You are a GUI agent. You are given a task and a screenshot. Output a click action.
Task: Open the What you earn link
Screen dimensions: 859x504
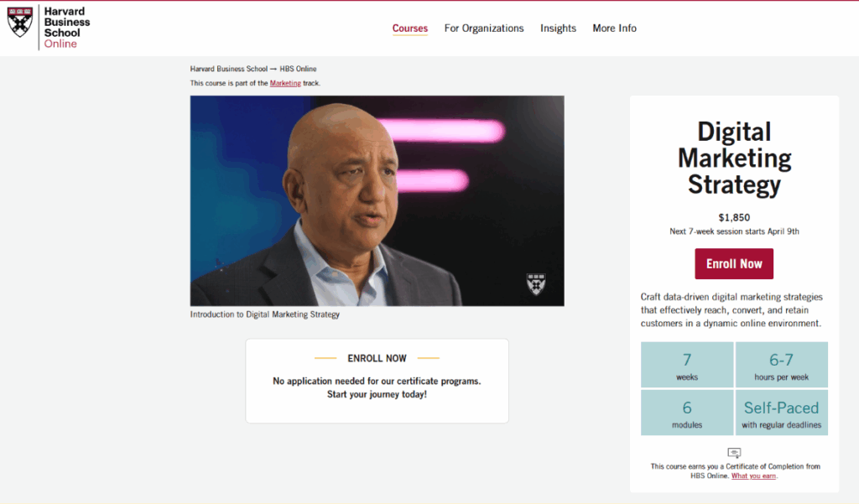click(754, 475)
